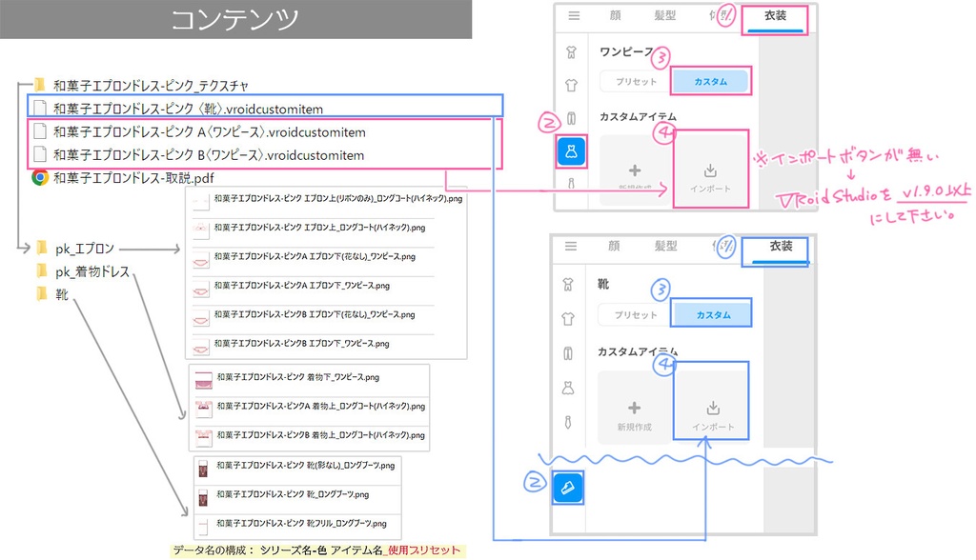
Task: Select エプロン上(リボンのみ)_ロングコート(ハイネック).png thumbnail
Action: click(200, 200)
